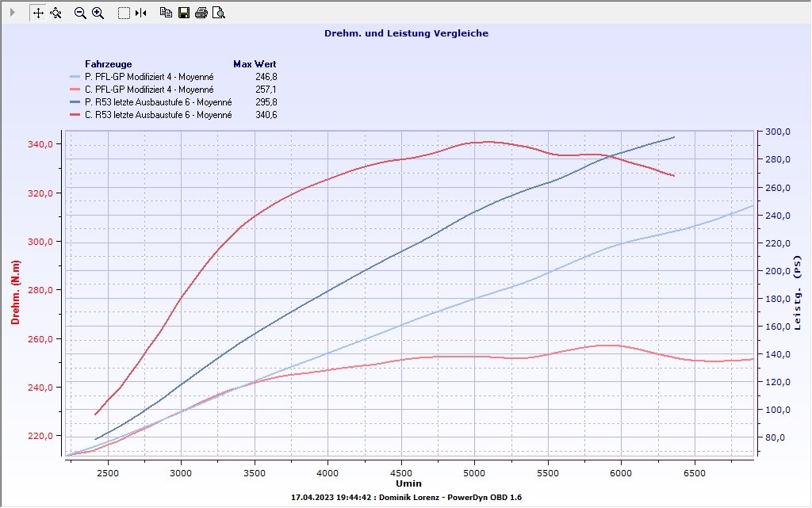Click the chart title Drehm. und Leistung Vergleiche
This screenshot has height=508, width=812.
(x=406, y=33)
